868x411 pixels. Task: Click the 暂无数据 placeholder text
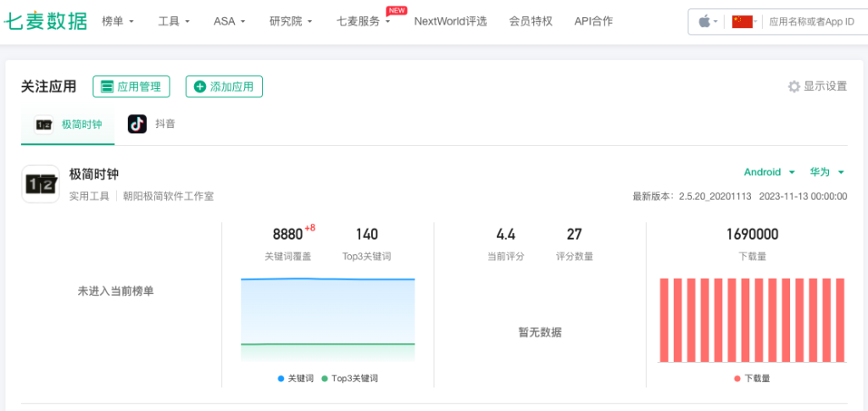(540, 332)
